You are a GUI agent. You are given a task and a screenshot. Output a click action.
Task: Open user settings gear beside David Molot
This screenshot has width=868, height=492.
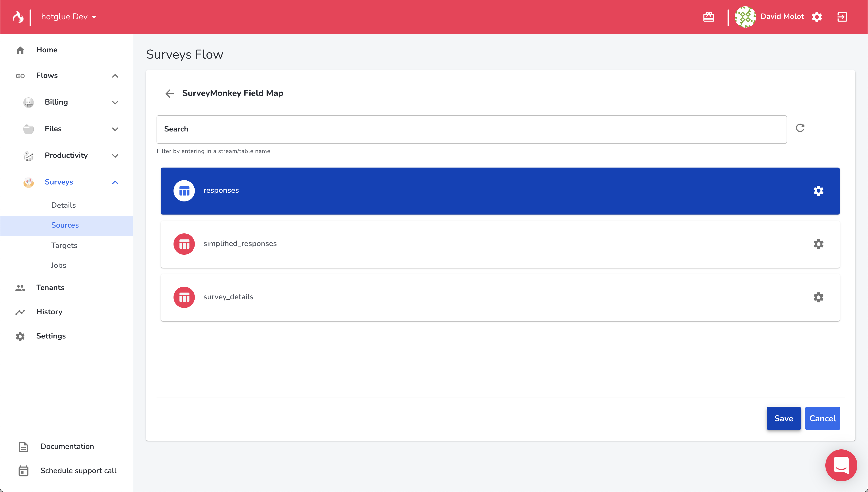817,17
